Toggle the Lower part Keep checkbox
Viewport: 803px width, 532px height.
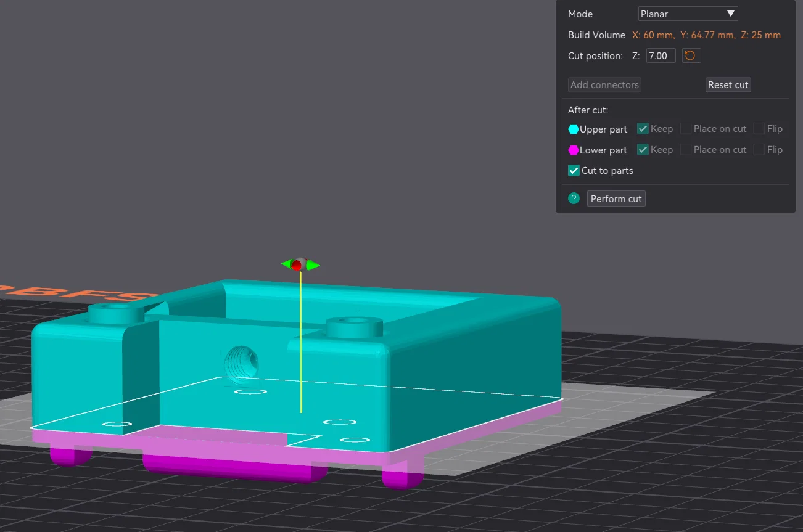pyautogui.click(x=643, y=150)
